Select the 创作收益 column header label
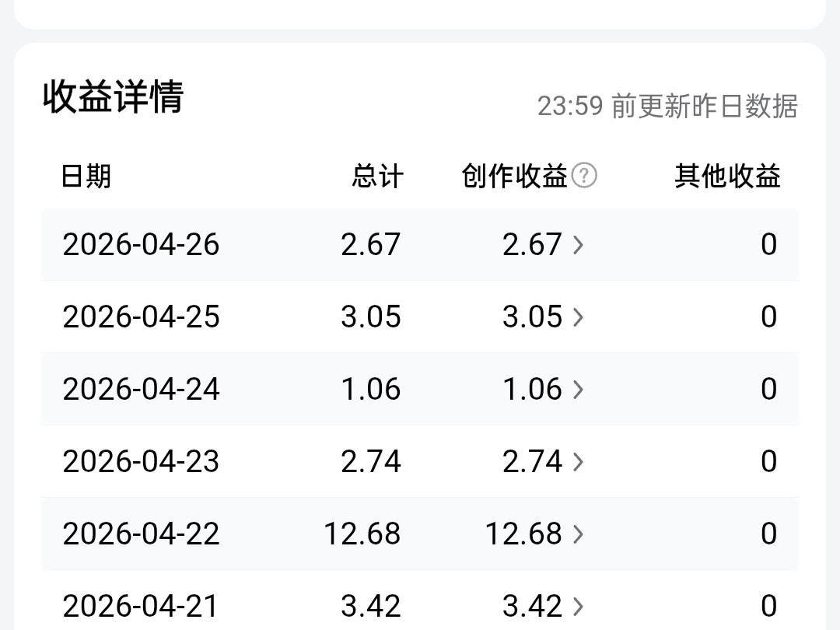 tap(514, 177)
